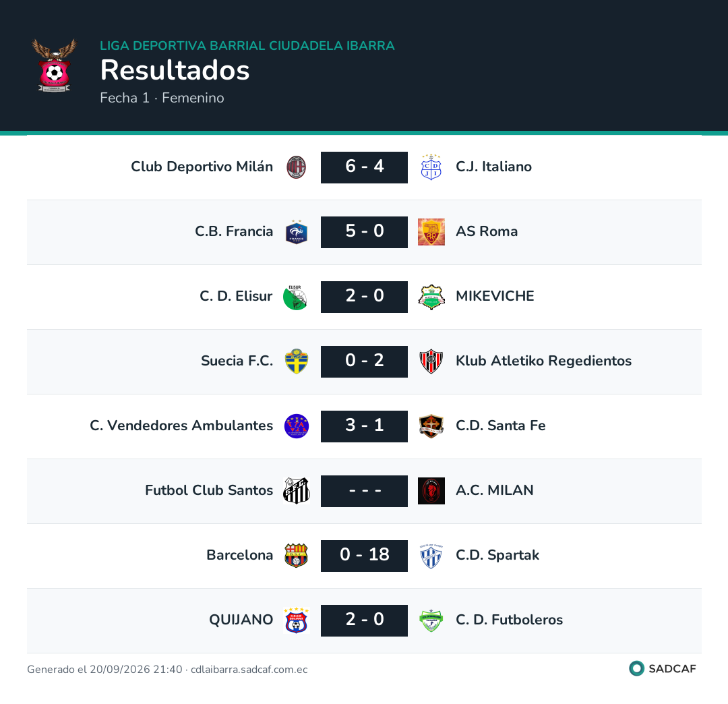Click the Barcelona team crest
The width and height of the screenshot is (728, 704).
[x=296, y=556]
